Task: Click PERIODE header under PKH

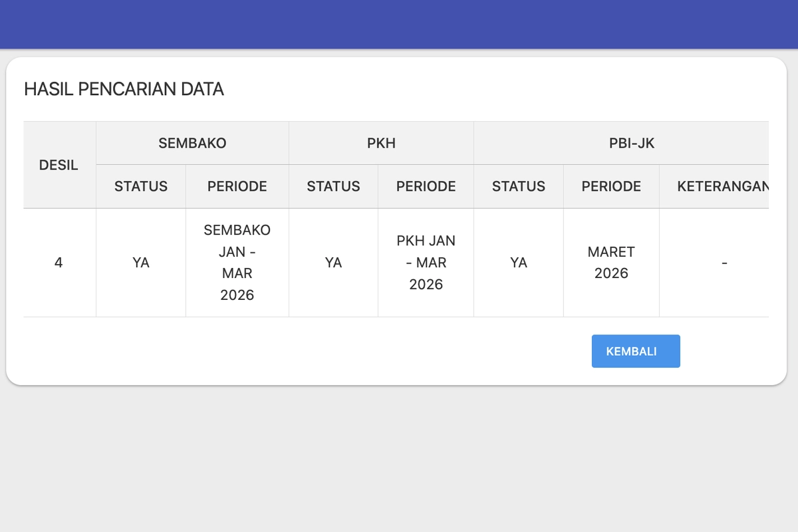Action: (426, 187)
